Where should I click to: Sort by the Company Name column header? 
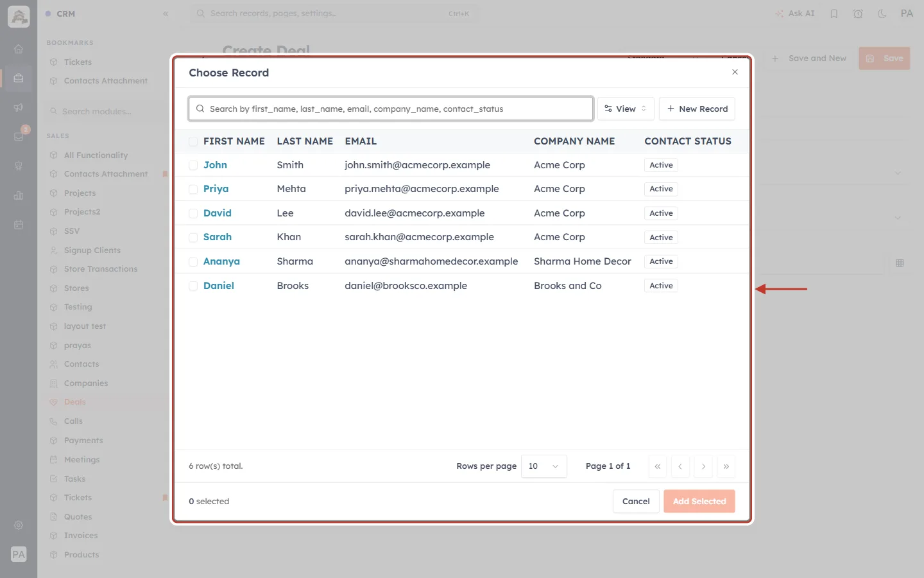574,141
